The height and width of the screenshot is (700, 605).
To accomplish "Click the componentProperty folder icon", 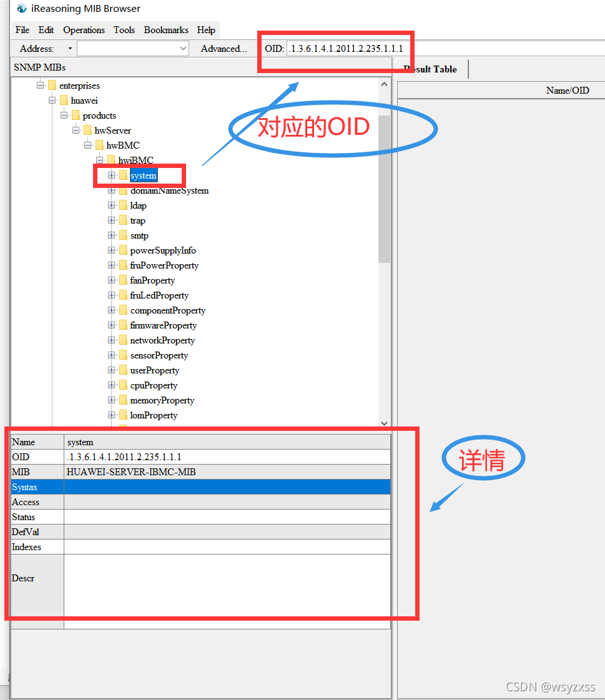I will pyautogui.click(x=123, y=310).
